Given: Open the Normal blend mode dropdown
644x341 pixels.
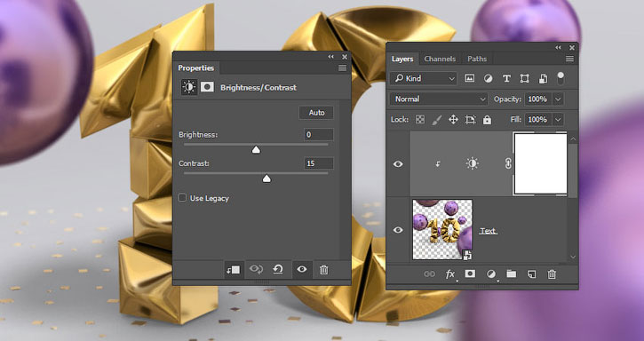Looking at the screenshot, I should 438,99.
